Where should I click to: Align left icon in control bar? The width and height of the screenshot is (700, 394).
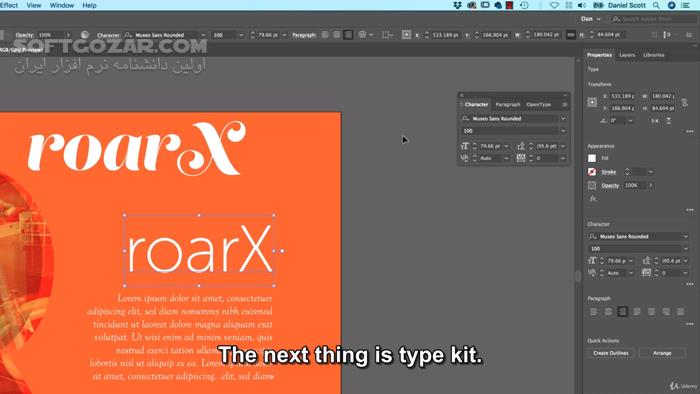point(325,35)
